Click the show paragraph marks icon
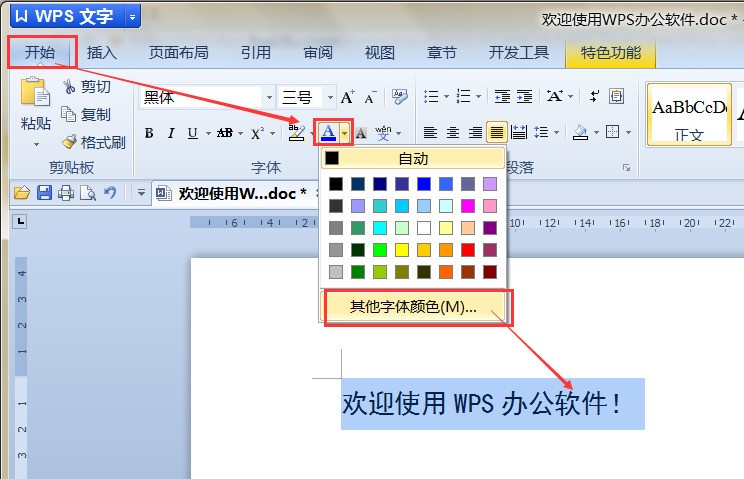This screenshot has height=479, width=744. (594, 96)
